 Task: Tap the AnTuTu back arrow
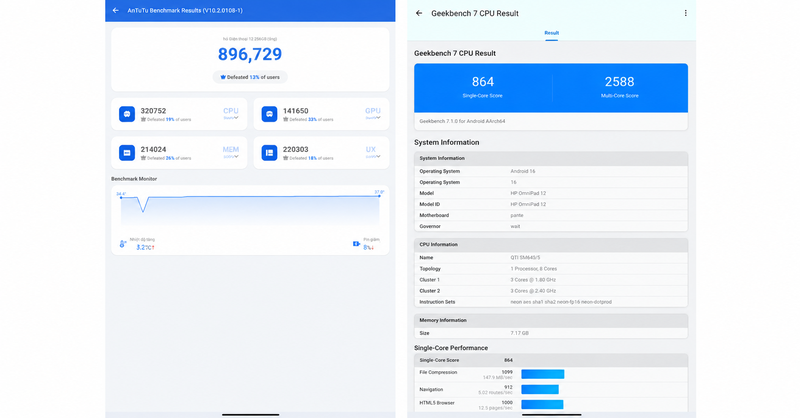(116, 10)
